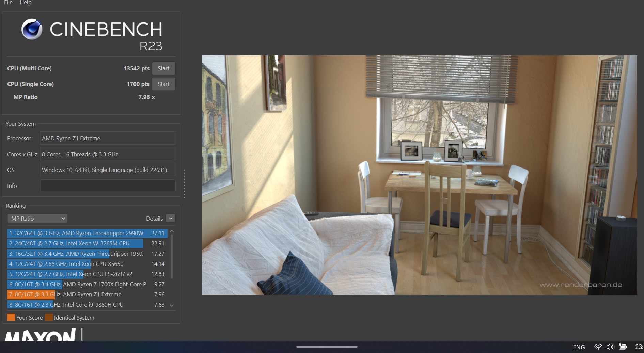
Task: Expand the Details chevron button
Action: [171, 219]
